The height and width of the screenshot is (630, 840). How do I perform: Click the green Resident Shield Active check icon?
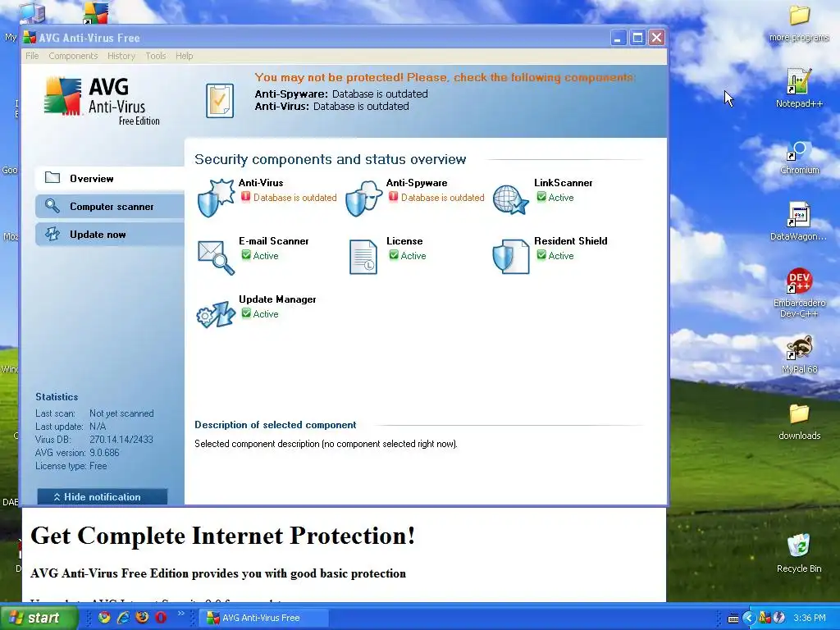click(541, 255)
